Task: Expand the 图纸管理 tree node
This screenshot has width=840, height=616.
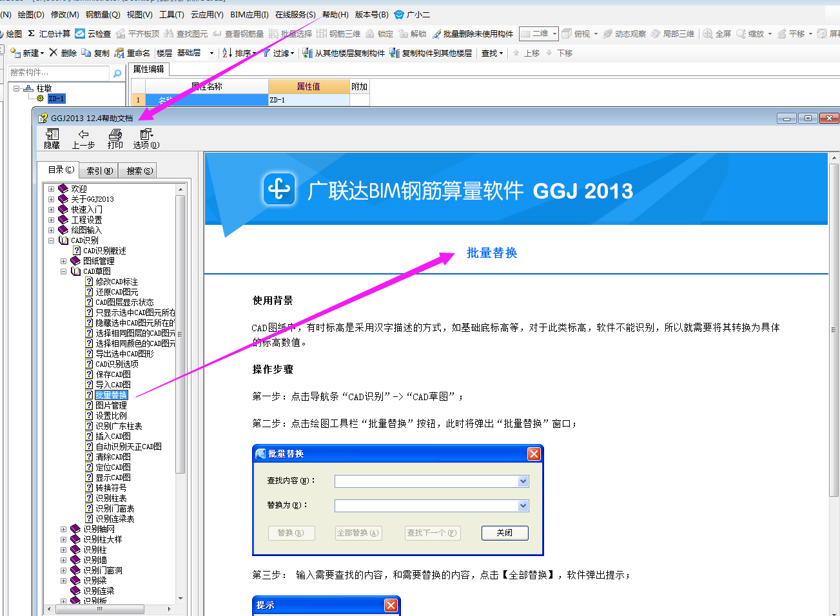Action: point(64,261)
